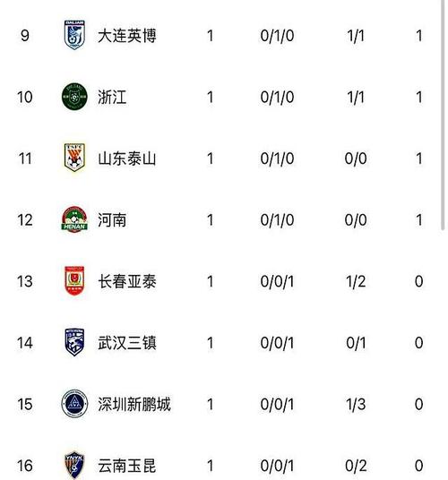448x480 pixels.
Task: Tap the Dalian Yingbo club crest
Action: click(74, 35)
